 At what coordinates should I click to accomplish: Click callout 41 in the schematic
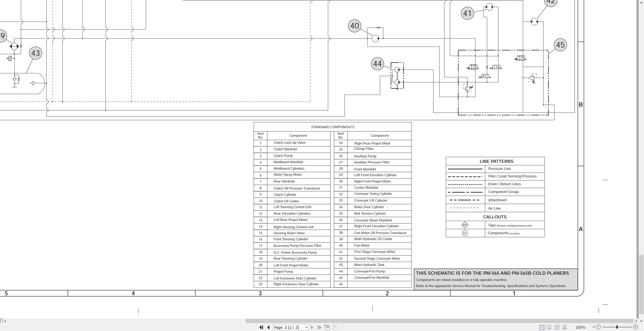[x=467, y=13]
